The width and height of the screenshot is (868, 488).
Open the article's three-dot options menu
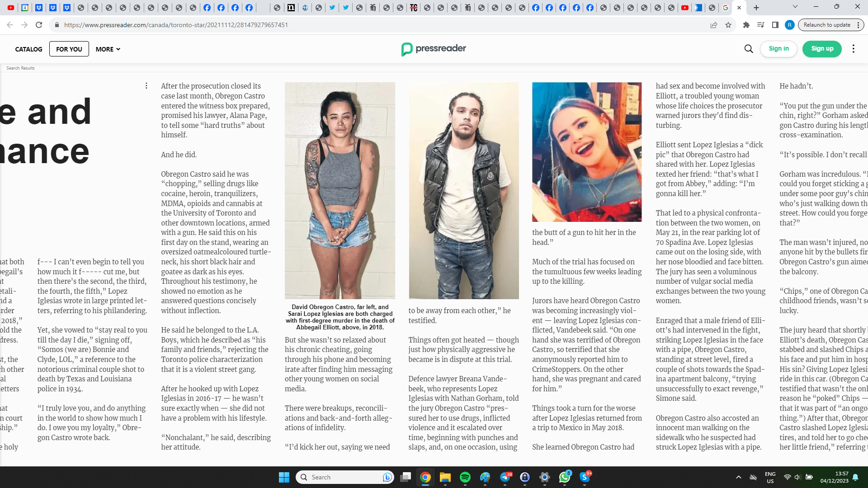point(146,86)
